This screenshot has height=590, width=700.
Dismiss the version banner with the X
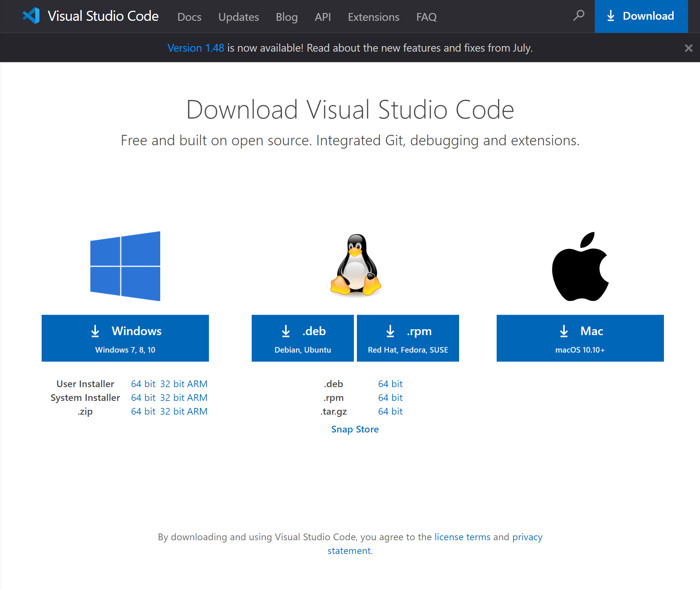click(x=688, y=48)
